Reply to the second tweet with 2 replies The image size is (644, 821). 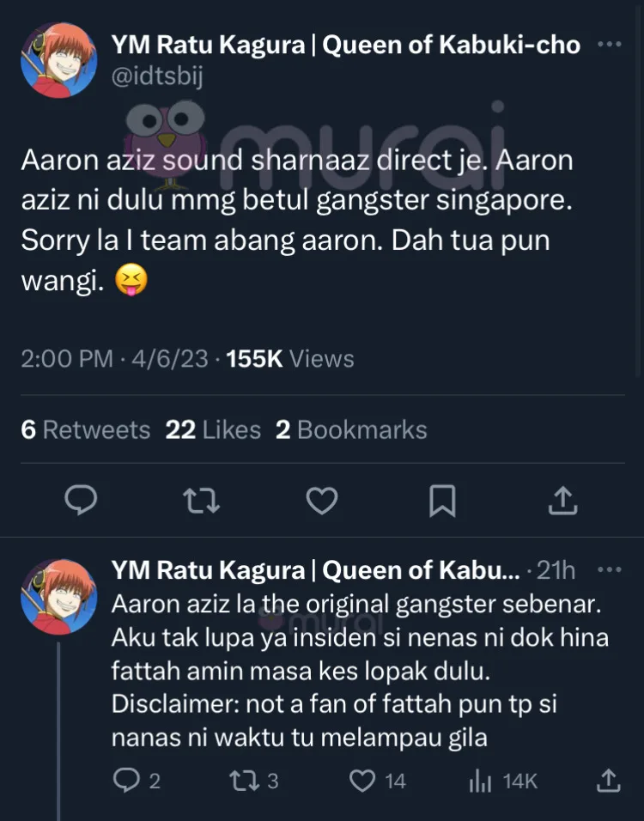[126, 780]
